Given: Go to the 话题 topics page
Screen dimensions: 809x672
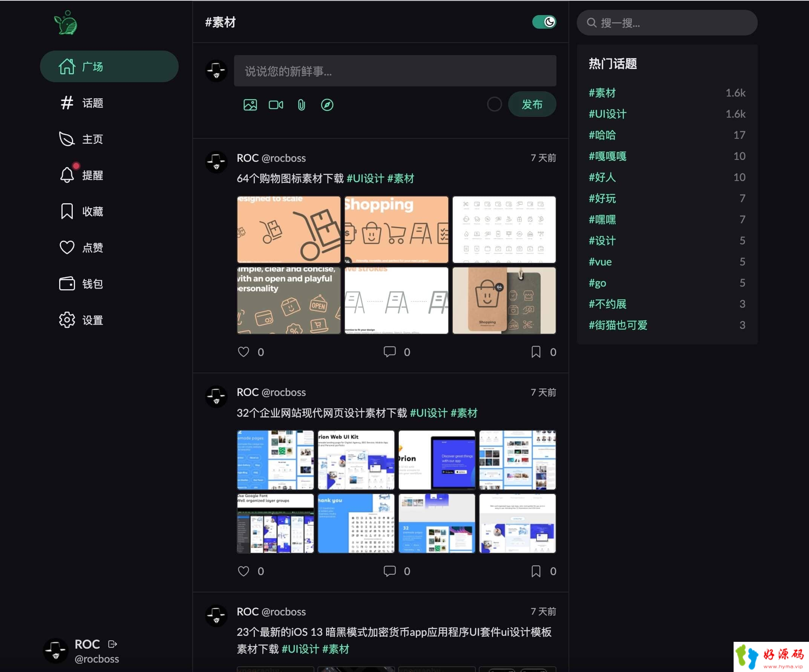Looking at the screenshot, I should [x=82, y=103].
